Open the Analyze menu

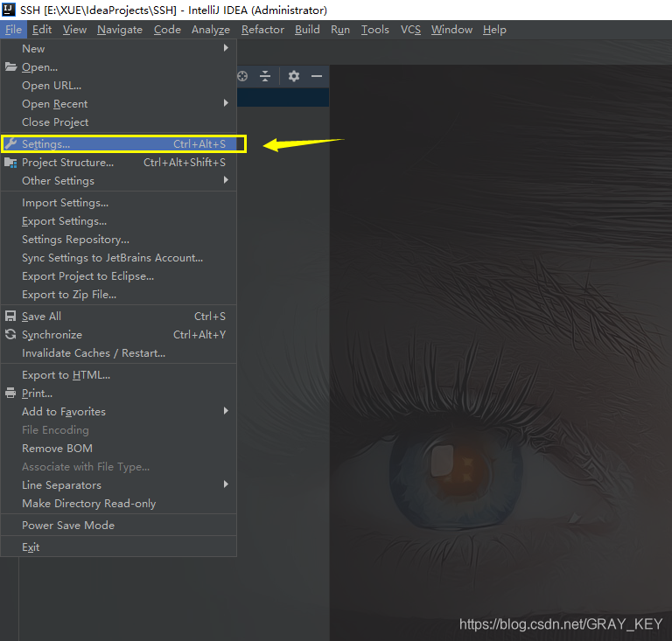coord(211,30)
